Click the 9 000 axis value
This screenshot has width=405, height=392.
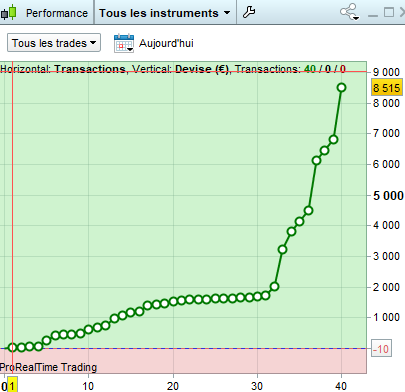(386, 72)
